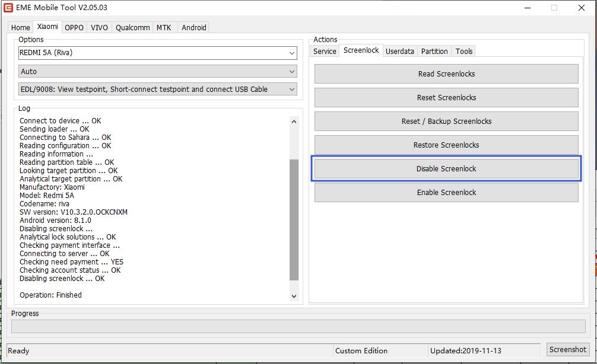Click 'Checking account status ... OK' log line

(70, 270)
